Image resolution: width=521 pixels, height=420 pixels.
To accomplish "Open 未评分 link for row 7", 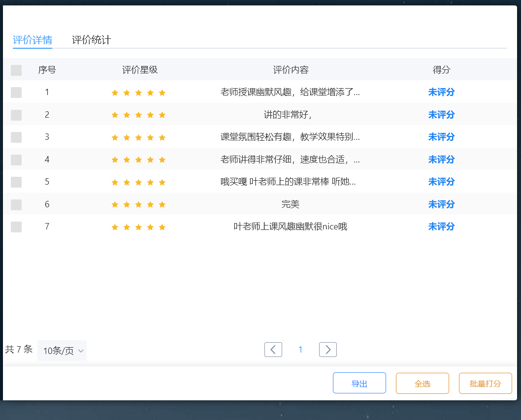I will [x=441, y=226].
